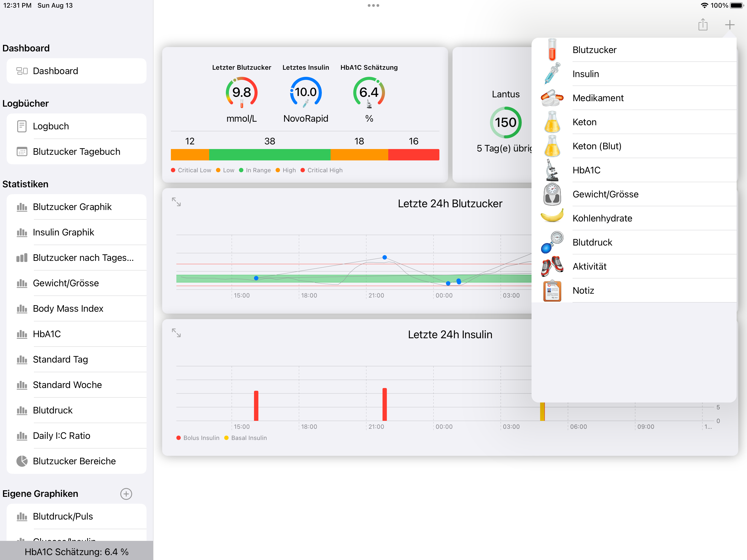Select Insulin in the add menu
Screen dimensions: 747x560
tap(634, 74)
